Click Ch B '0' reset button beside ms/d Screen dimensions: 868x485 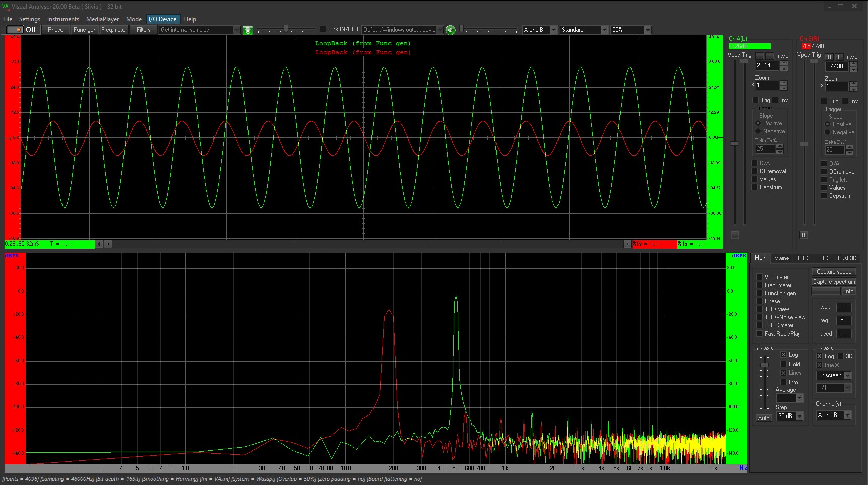click(829, 57)
